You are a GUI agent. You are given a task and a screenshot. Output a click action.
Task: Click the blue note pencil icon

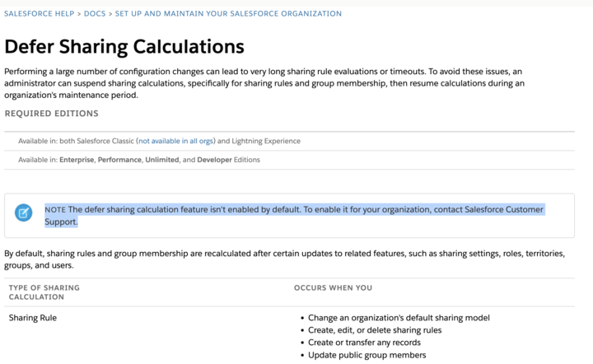(x=23, y=212)
